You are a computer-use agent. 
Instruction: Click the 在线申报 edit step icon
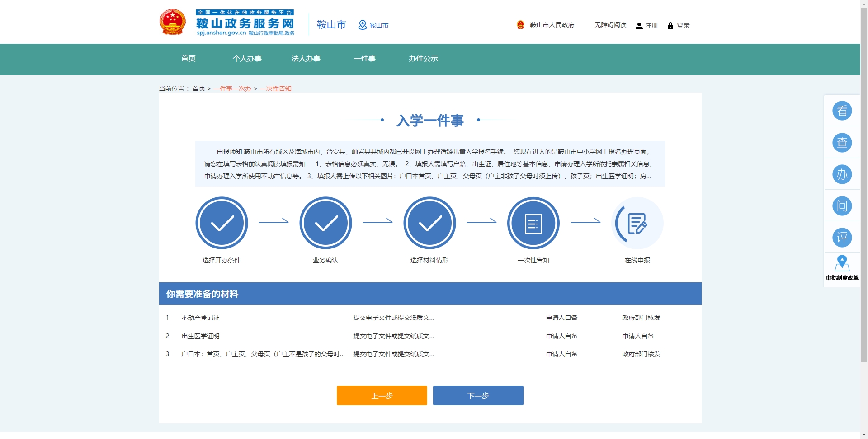tap(637, 223)
